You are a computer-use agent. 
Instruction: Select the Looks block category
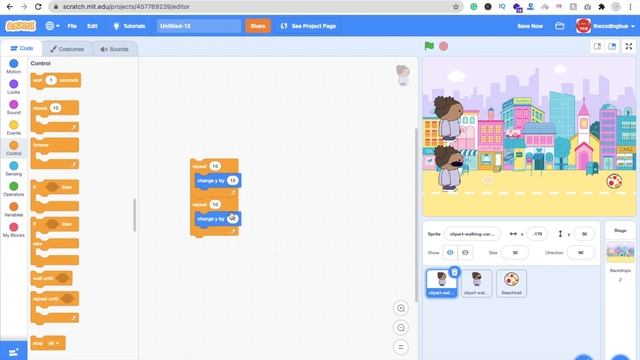click(x=13, y=87)
